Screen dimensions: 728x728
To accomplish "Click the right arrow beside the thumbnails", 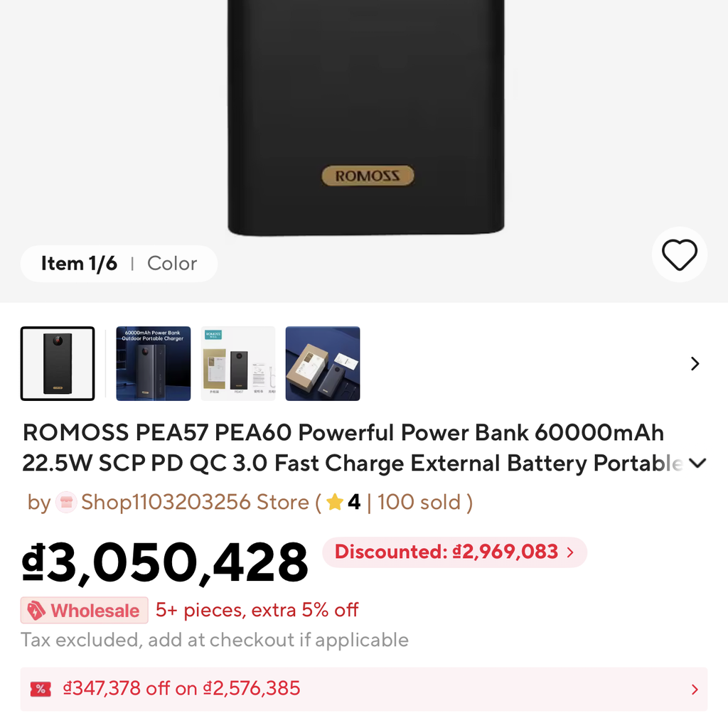I will (695, 363).
